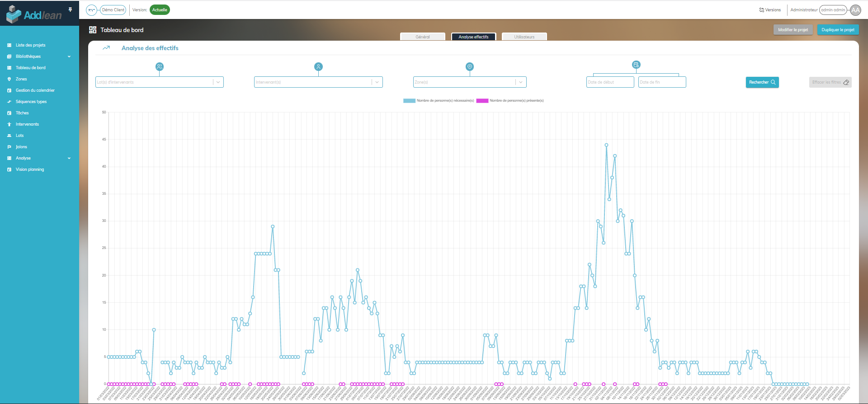This screenshot has height=404, width=868.
Task: Click the Gestion du calendrier icon
Action: coord(9,90)
